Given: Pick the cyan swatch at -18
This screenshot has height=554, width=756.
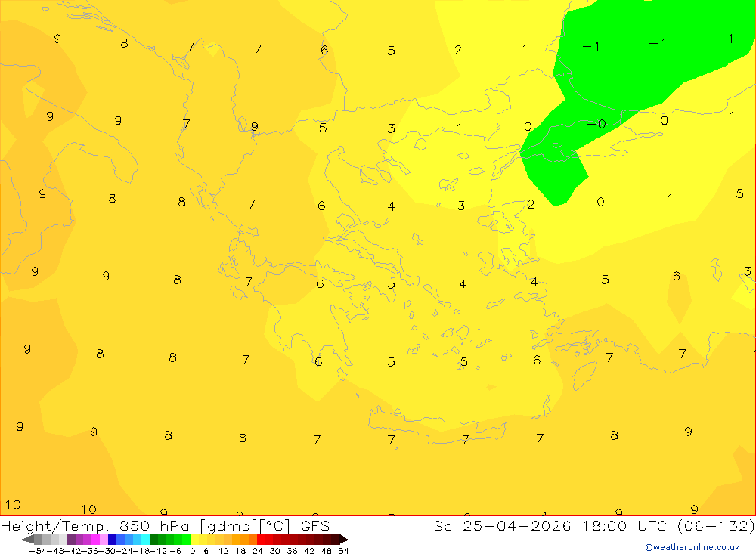Looking at the screenshot, I should (145, 539).
